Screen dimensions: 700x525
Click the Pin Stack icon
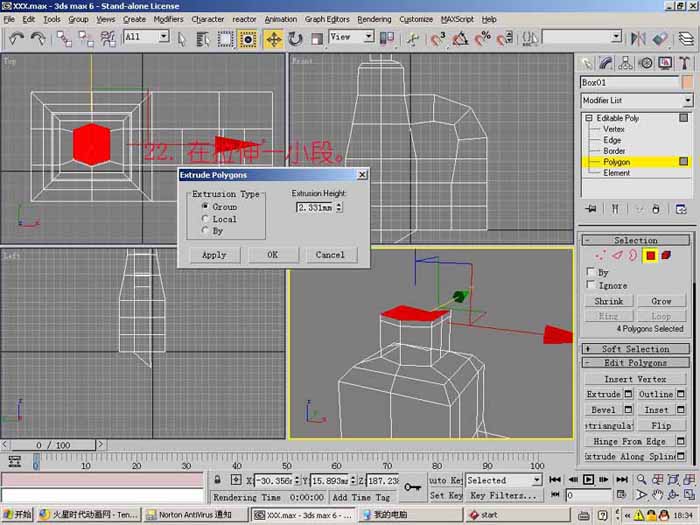coord(592,209)
